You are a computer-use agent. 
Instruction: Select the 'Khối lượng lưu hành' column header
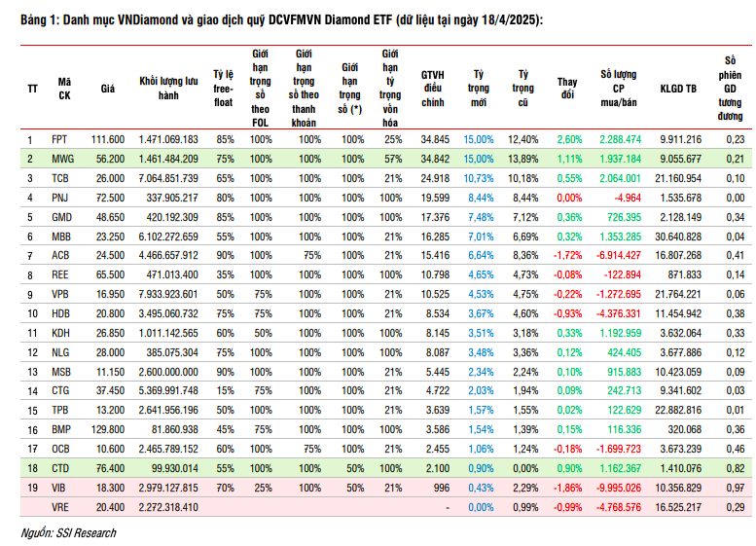pos(168,89)
